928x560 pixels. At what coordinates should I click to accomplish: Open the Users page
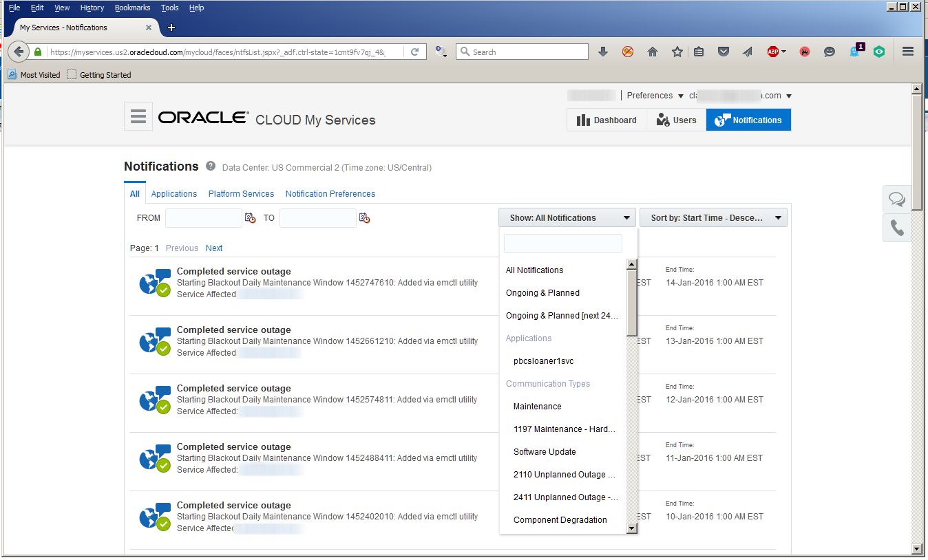[676, 120]
